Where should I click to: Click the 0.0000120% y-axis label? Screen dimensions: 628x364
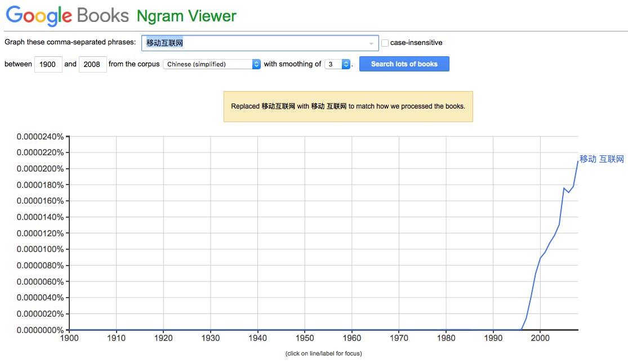tap(40, 233)
